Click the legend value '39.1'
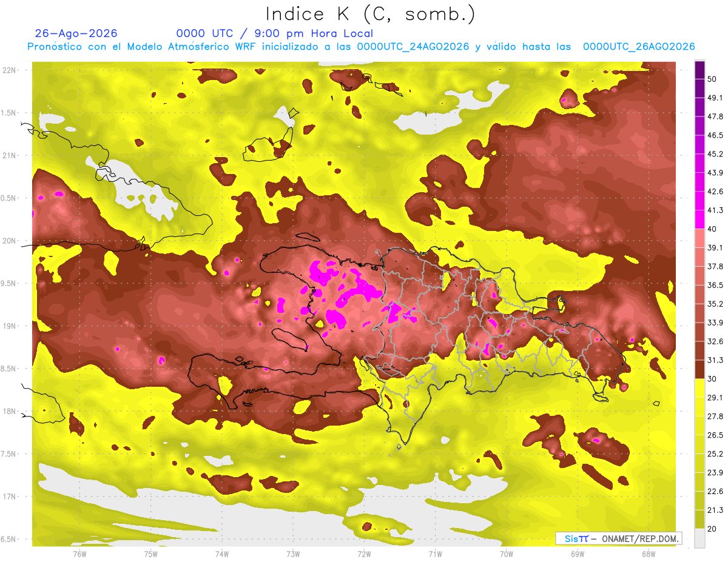This screenshot has height=562, width=728. [715, 248]
